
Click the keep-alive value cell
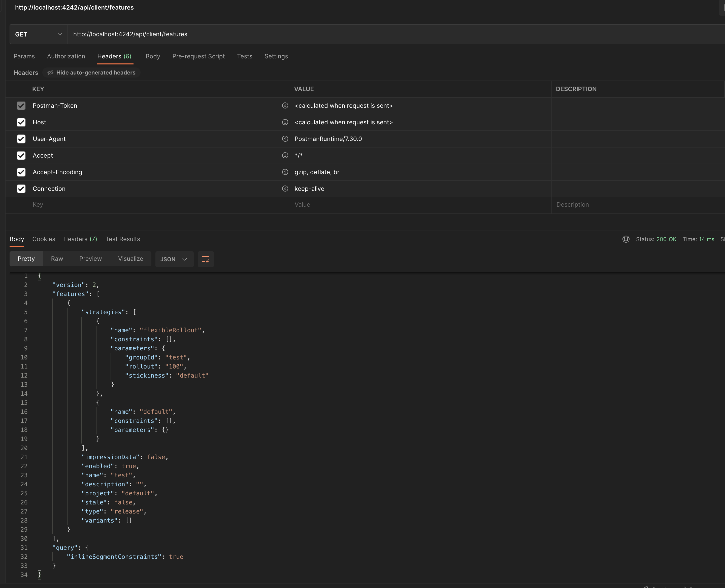(x=421, y=189)
